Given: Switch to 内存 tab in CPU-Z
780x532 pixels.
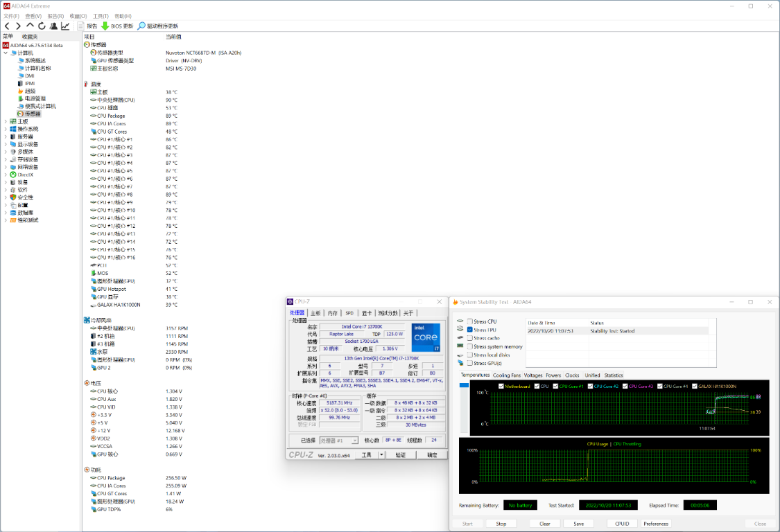Looking at the screenshot, I should (x=332, y=313).
